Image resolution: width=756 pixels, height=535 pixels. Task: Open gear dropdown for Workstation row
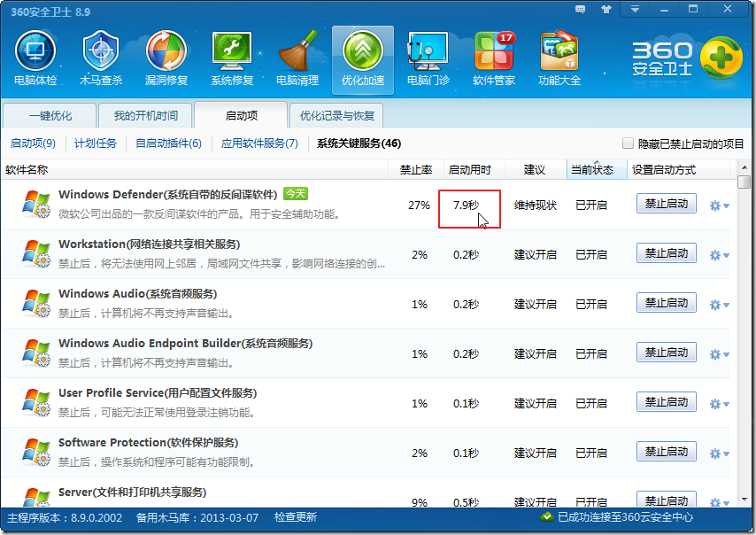(x=720, y=256)
